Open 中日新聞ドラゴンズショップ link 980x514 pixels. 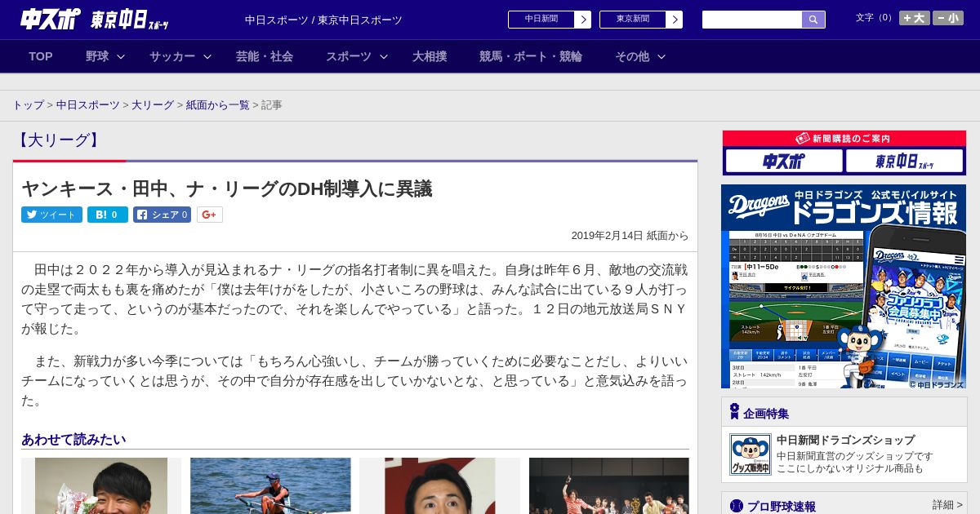coord(845,440)
